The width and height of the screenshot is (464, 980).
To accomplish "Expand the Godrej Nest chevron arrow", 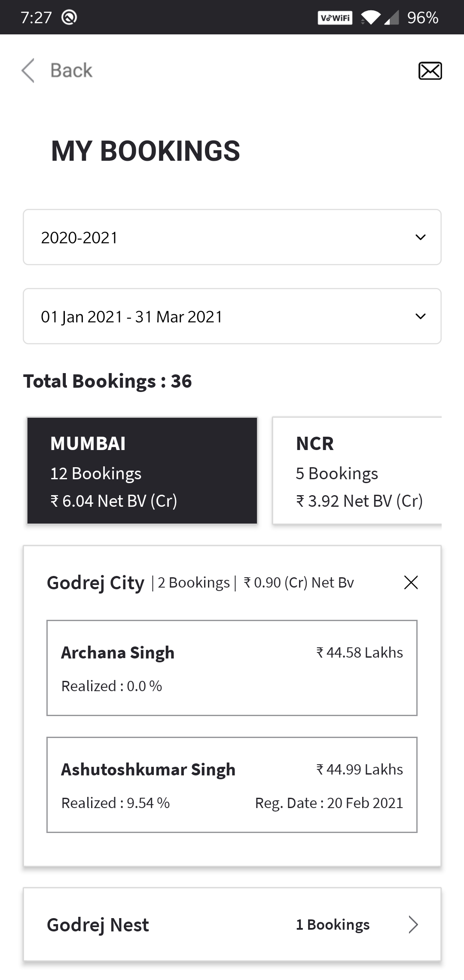I will click(413, 925).
